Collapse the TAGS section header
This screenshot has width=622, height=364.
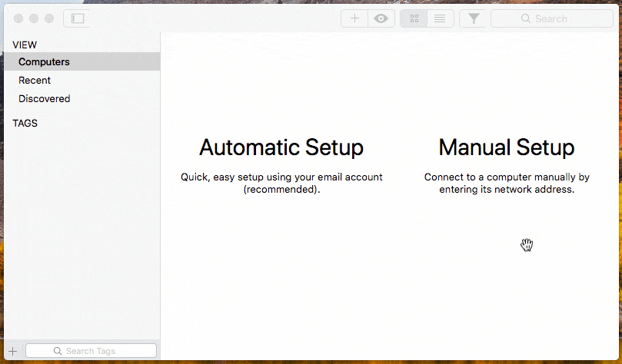pyautogui.click(x=25, y=123)
